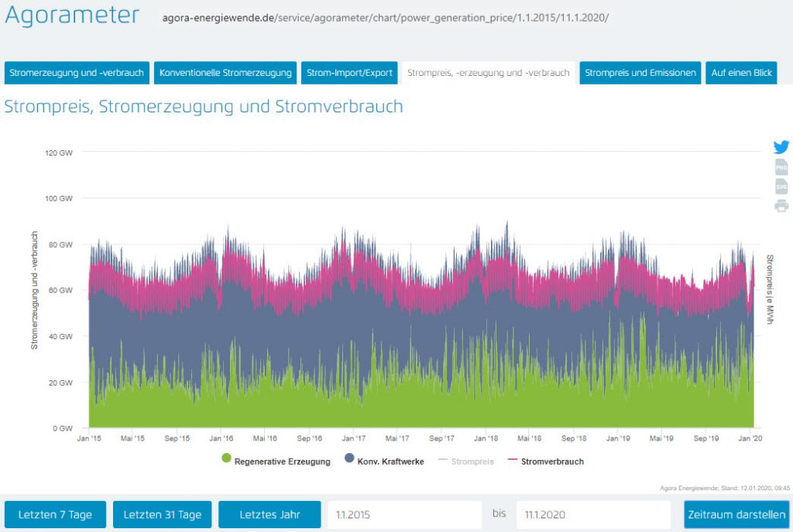Download chart as PNG icon
793x532 pixels.
coord(781,167)
